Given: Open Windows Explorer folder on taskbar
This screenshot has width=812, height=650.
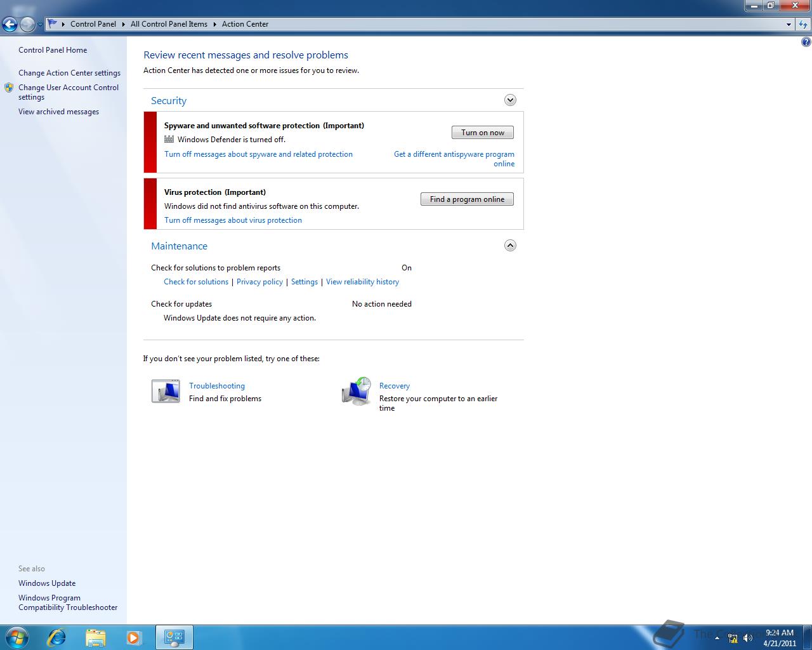Looking at the screenshot, I should click(x=95, y=637).
